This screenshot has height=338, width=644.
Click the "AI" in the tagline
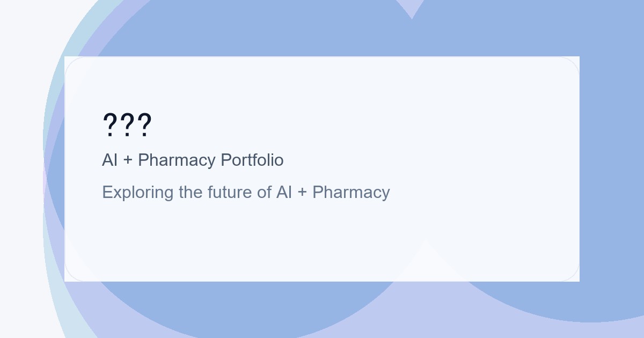284,192
